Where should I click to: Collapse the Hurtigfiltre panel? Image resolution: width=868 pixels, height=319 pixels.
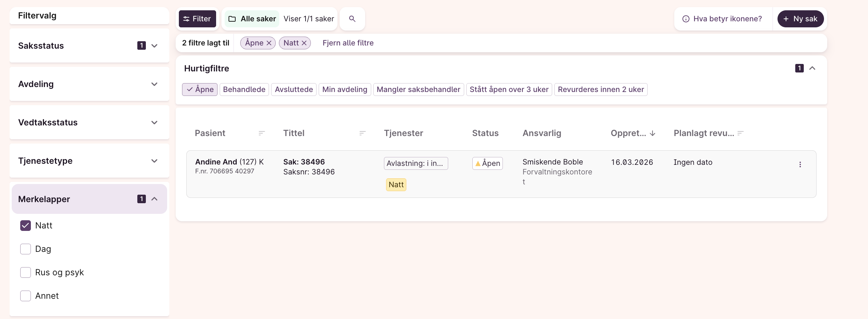tap(812, 68)
